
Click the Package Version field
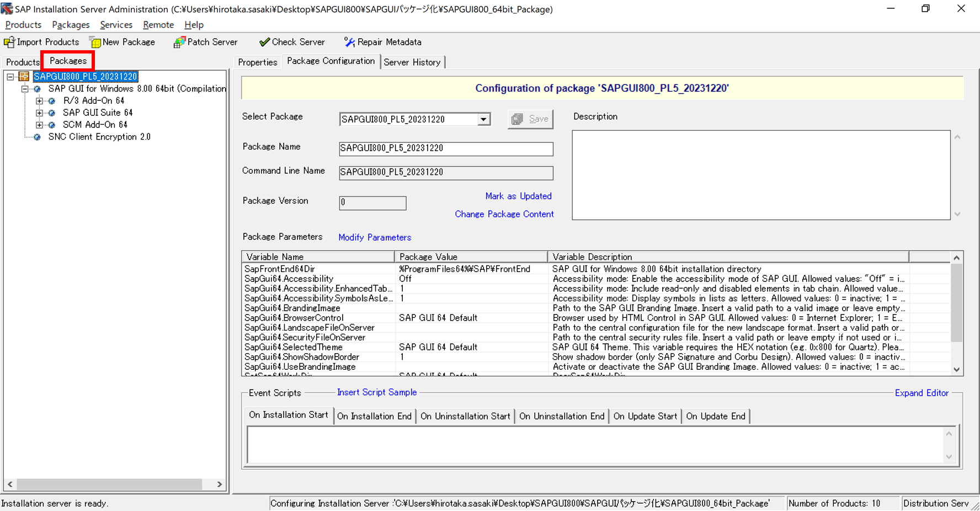coord(372,203)
